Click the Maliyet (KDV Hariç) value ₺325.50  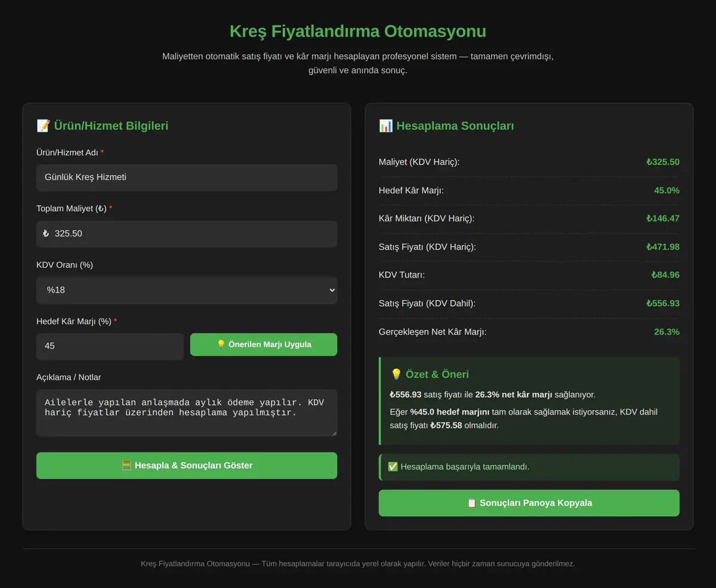(x=663, y=162)
